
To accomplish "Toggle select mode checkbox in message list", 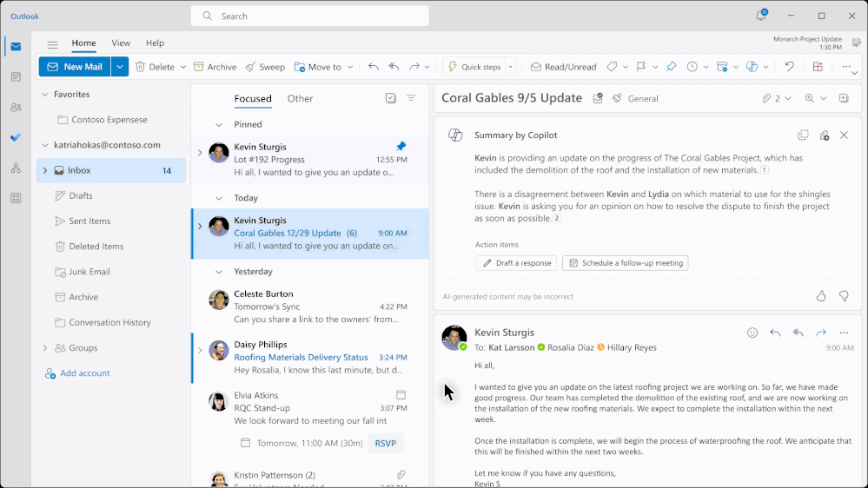I will click(x=391, y=98).
